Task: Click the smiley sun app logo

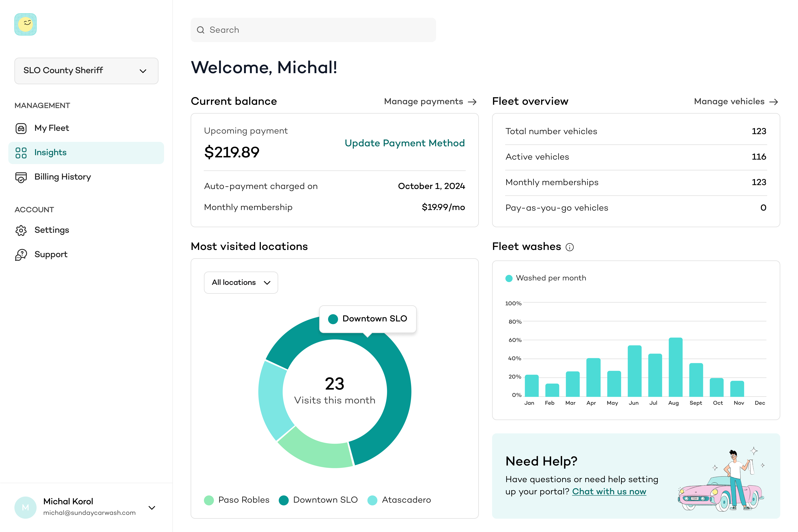Action: pos(25,24)
